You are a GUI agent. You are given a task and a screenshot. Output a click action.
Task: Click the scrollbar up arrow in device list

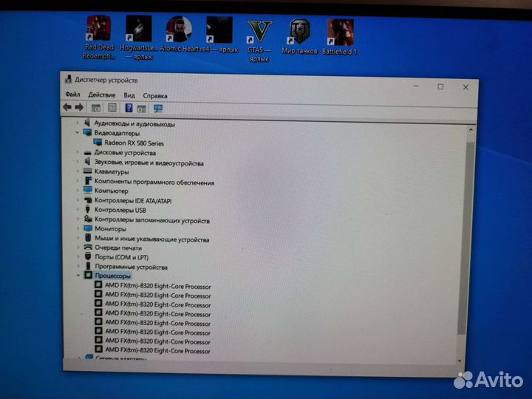(471, 129)
